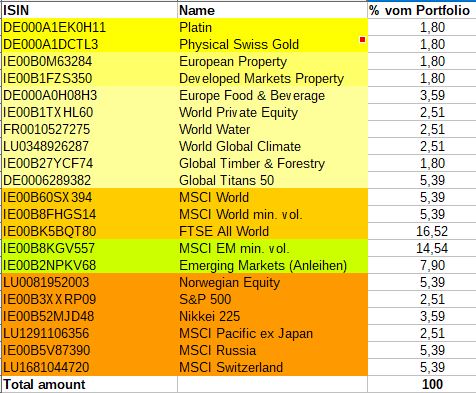Click the 16,52 percentage value
The height and width of the screenshot is (393, 476).
(422, 231)
